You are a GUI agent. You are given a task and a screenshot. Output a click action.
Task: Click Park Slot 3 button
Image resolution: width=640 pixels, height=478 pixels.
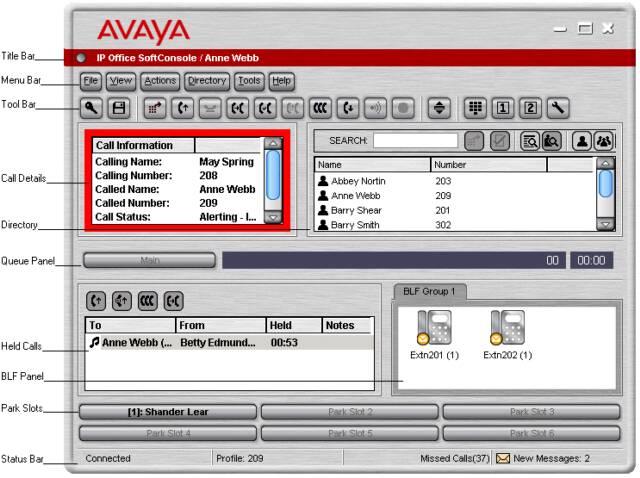point(531,412)
